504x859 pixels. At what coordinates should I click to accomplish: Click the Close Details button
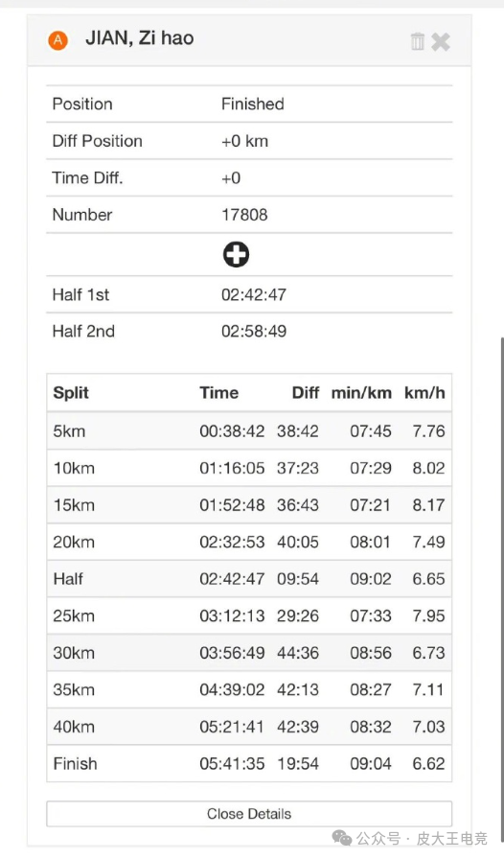tap(249, 814)
